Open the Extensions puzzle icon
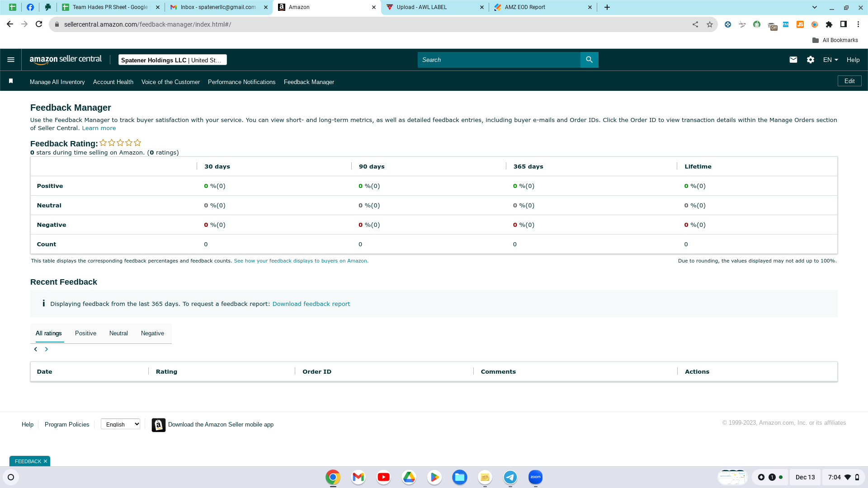Image resolution: width=868 pixels, height=488 pixels. coord(829,24)
